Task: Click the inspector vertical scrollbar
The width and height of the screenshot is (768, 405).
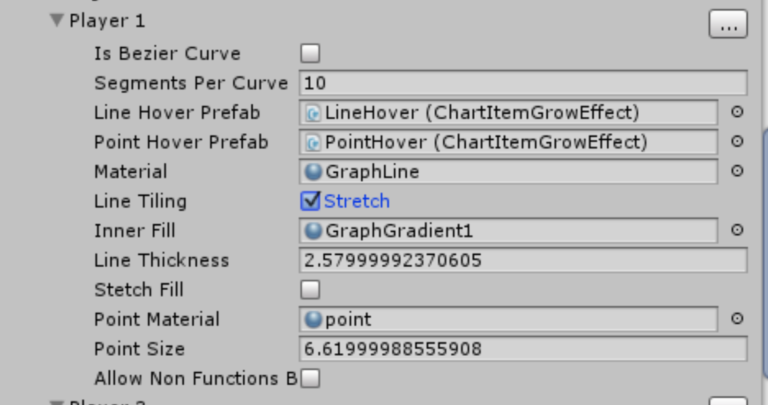Action: (764, 252)
